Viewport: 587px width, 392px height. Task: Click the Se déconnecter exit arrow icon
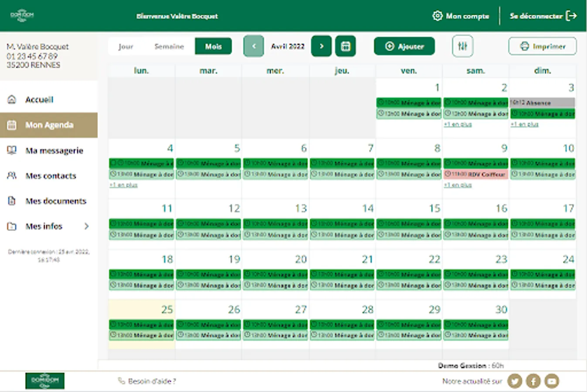tap(571, 16)
